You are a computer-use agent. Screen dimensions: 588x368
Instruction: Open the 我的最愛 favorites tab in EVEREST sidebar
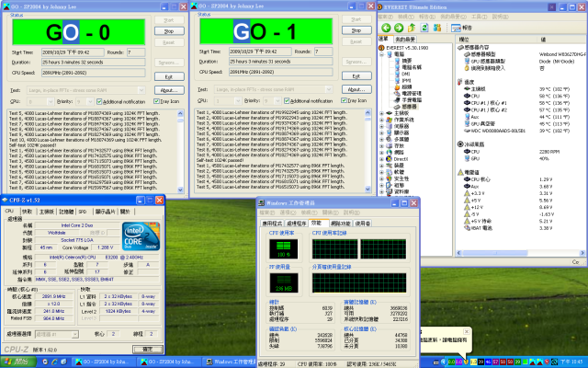(405, 39)
